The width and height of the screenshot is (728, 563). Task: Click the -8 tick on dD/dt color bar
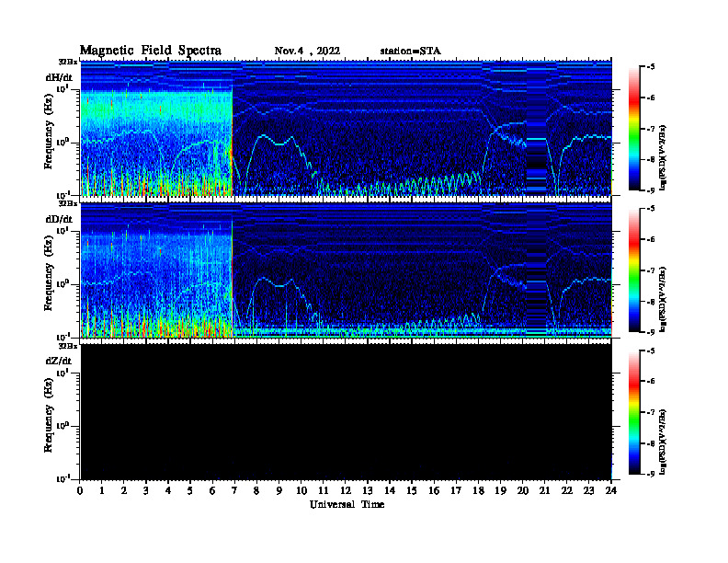click(651, 302)
